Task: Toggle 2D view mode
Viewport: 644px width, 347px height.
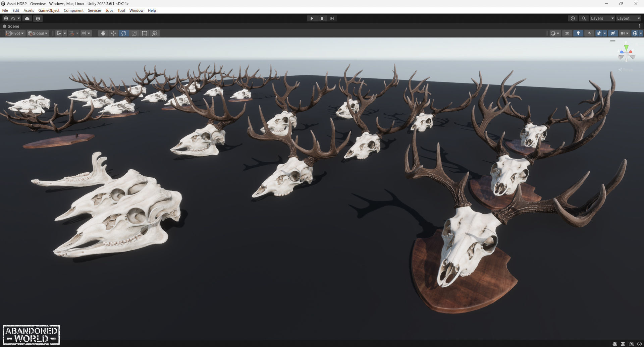Action: tap(567, 33)
